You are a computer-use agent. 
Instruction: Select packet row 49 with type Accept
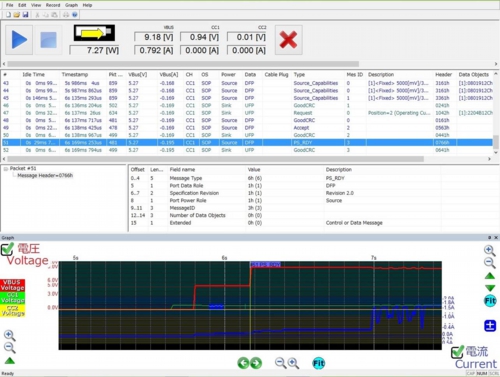[247, 128]
